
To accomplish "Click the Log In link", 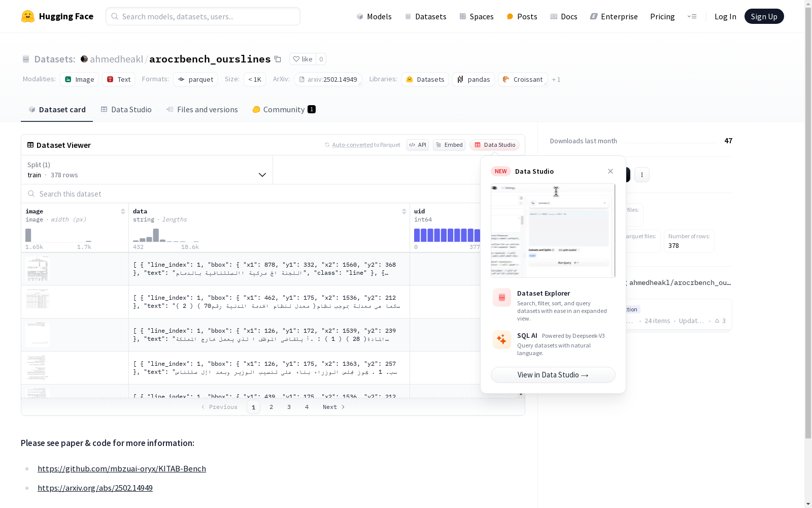I will pyautogui.click(x=725, y=16).
